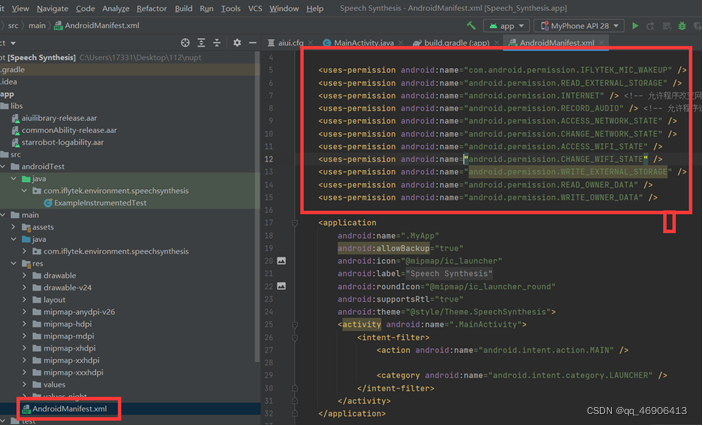Close the aiui.cfg tab
This screenshot has width=703, height=426.
coord(311,43)
